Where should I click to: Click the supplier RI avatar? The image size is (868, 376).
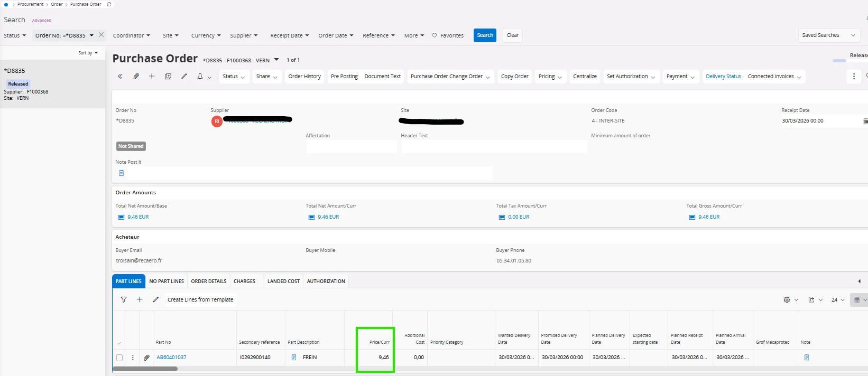(217, 121)
